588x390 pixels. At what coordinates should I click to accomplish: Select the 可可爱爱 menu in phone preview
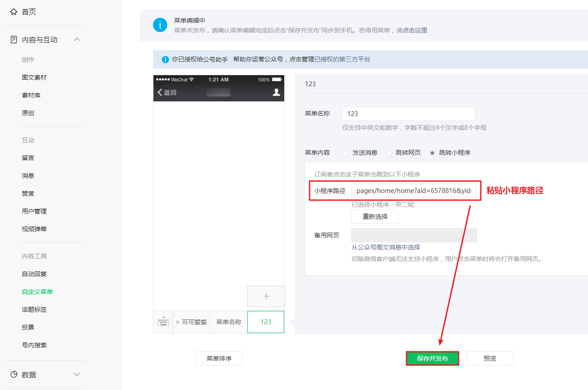191,322
